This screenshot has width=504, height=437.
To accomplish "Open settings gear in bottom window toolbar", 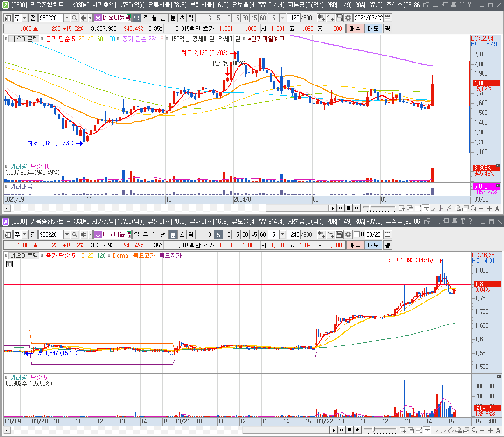I will point(348,234).
